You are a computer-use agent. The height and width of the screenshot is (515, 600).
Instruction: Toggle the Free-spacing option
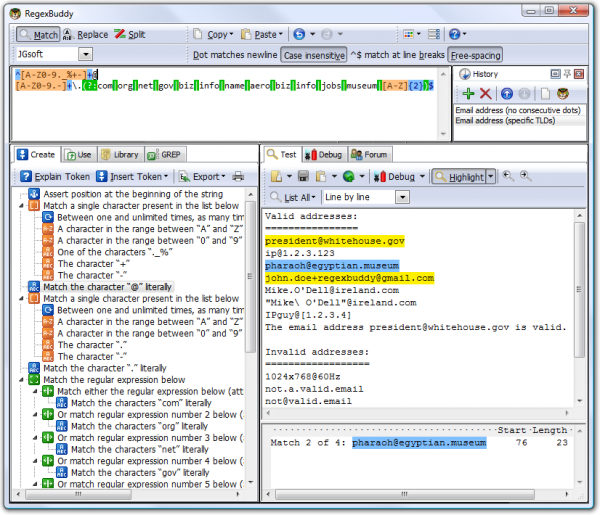[475, 54]
